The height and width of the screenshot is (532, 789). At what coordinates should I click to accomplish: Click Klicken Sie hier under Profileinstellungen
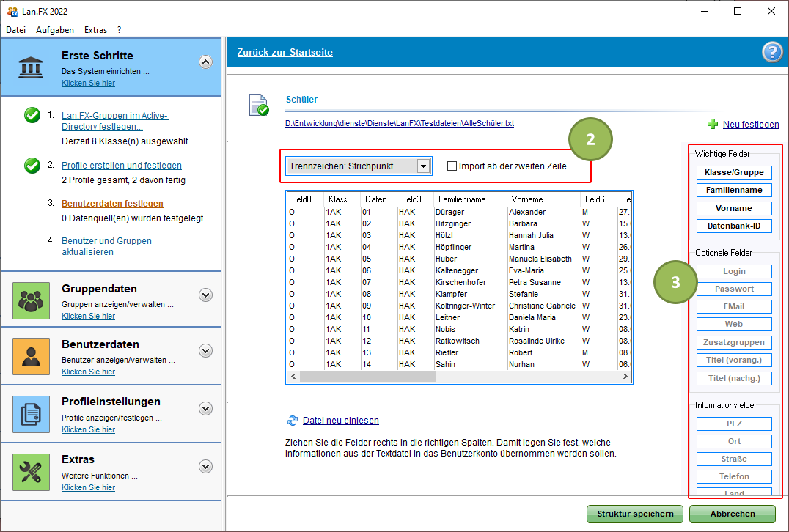[x=88, y=429]
